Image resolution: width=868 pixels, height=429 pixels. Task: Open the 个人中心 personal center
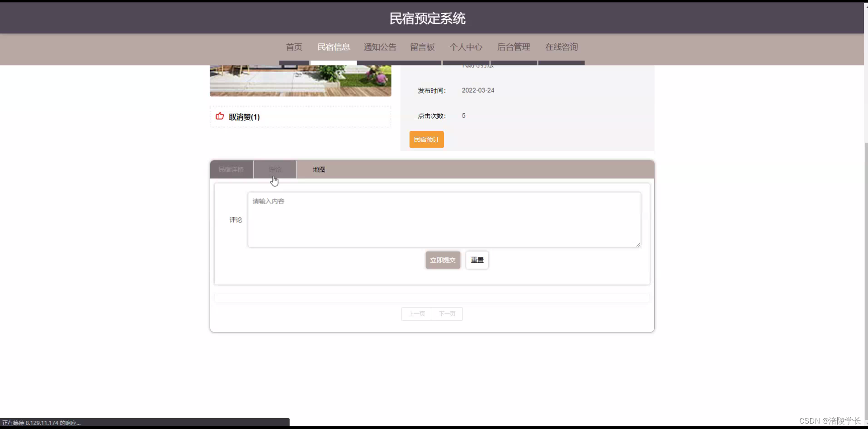466,47
